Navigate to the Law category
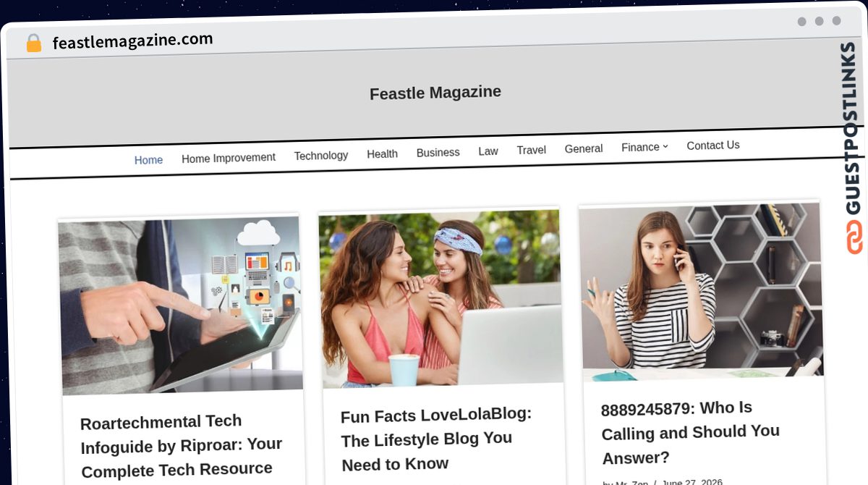Screen dimensions: 868x485 point(488,151)
